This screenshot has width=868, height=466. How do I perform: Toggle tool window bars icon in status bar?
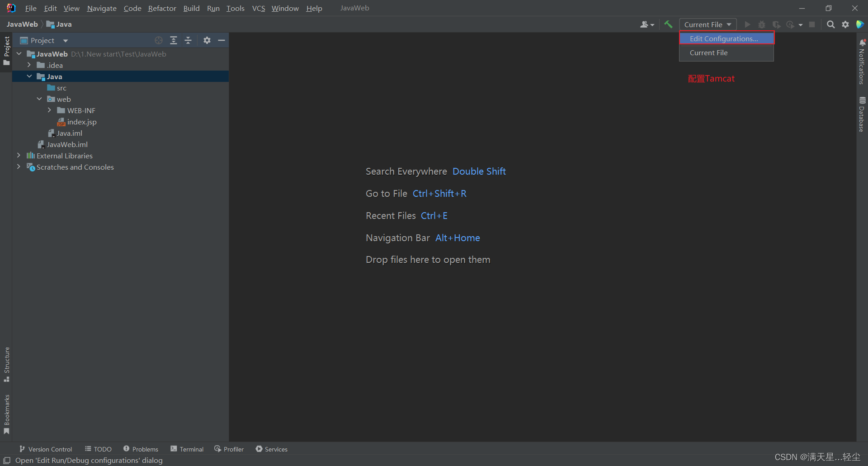(x=7, y=460)
